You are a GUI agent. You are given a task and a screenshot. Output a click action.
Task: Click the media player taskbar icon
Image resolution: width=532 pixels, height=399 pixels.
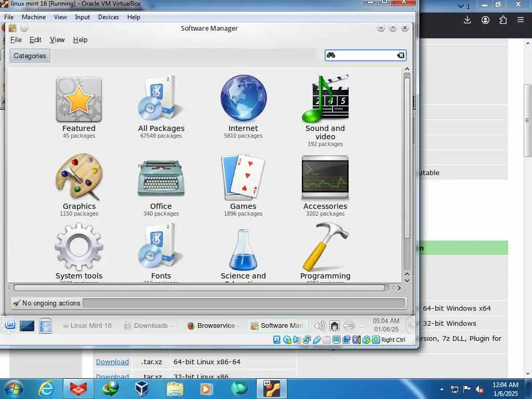tap(206, 389)
